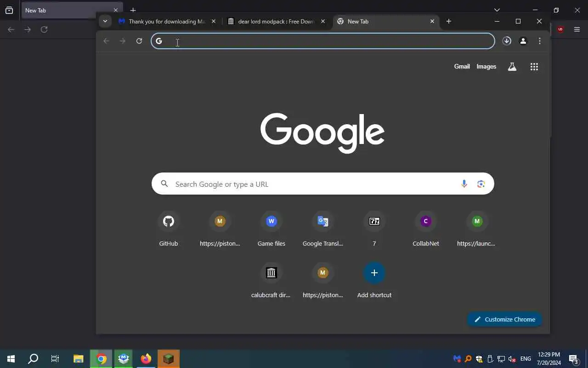
Task: Click Chrome's forward arrow
Action: pyautogui.click(x=123, y=41)
